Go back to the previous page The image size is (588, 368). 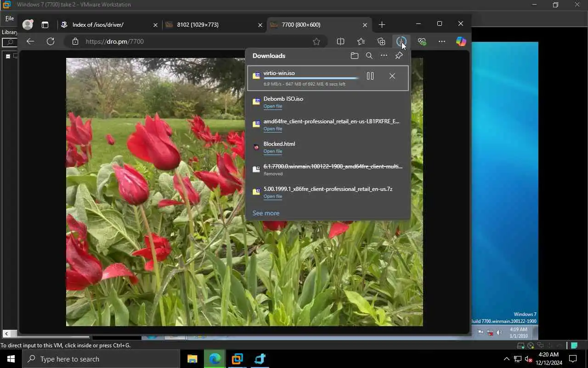pyautogui.click(x=30, y=41)
